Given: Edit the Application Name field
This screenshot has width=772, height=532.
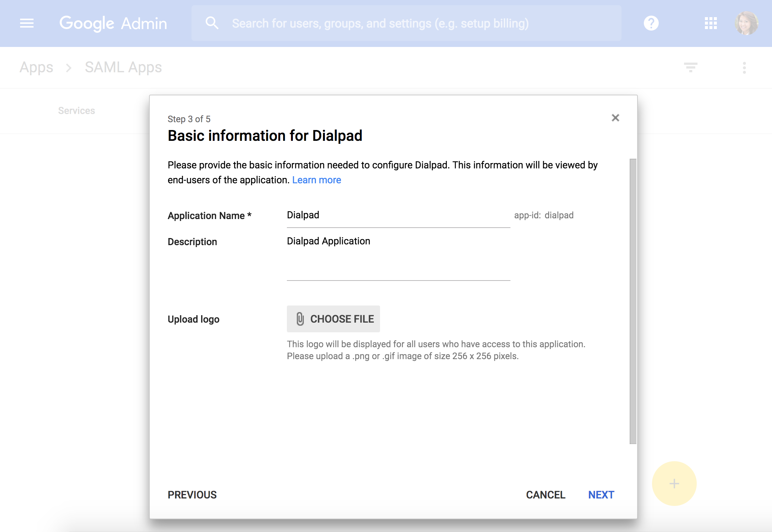Looking at the screenshot, I should [x=398, y=216].
